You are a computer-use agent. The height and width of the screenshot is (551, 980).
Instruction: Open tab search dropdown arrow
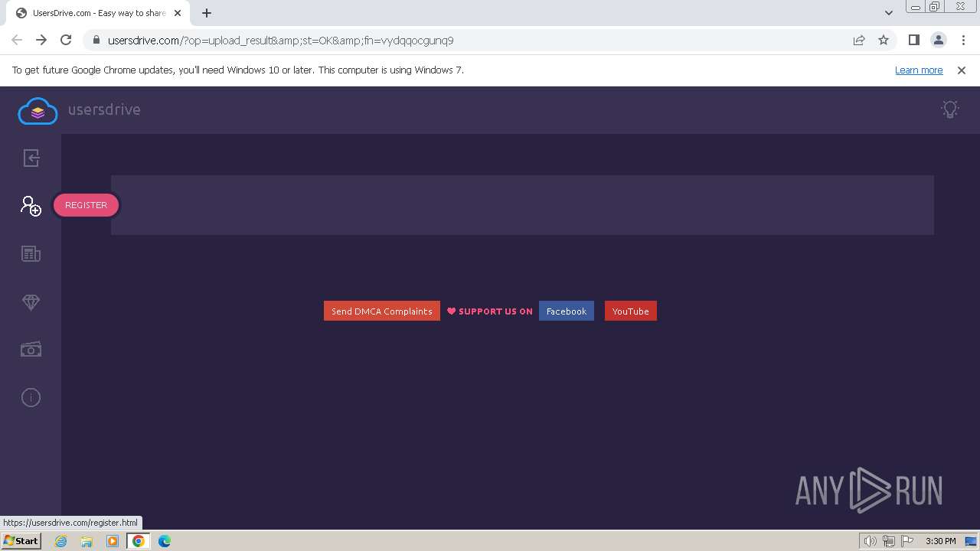pyautogui.click(x=888, y=13)
